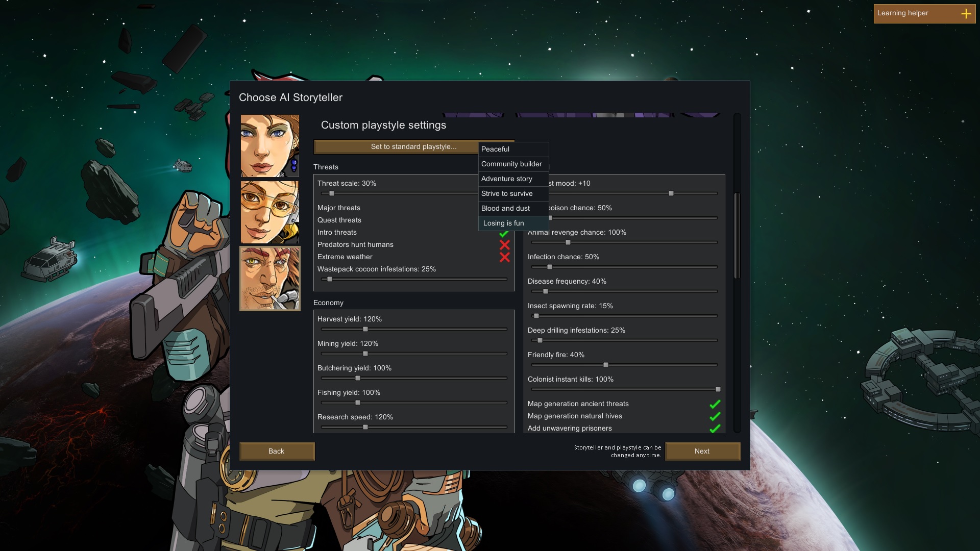The width and height of the screenshot is (980, 551).
Task: Select Cassandra Classic storyteller portrait
Action: pos(270,146)
